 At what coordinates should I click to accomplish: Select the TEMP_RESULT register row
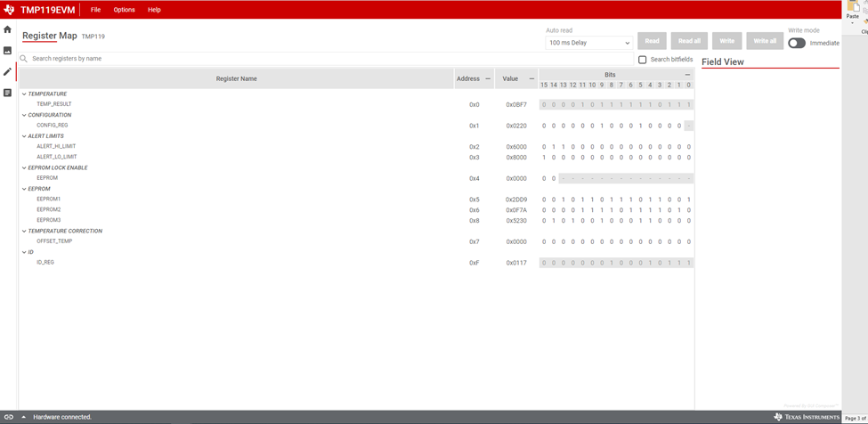(x=356, y=104)
